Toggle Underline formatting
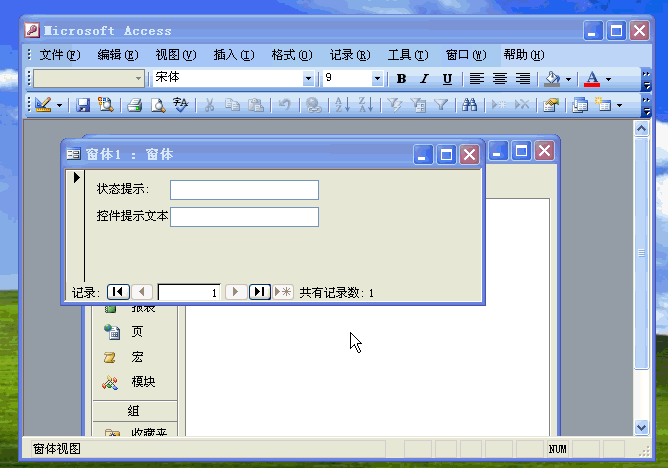 point(447,79)
